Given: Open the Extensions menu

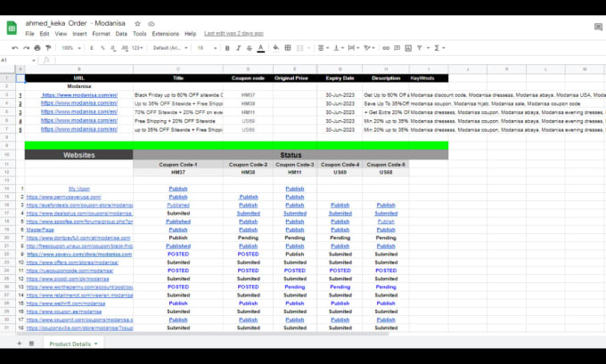Looking at the screenshot, I should [166, 34].
